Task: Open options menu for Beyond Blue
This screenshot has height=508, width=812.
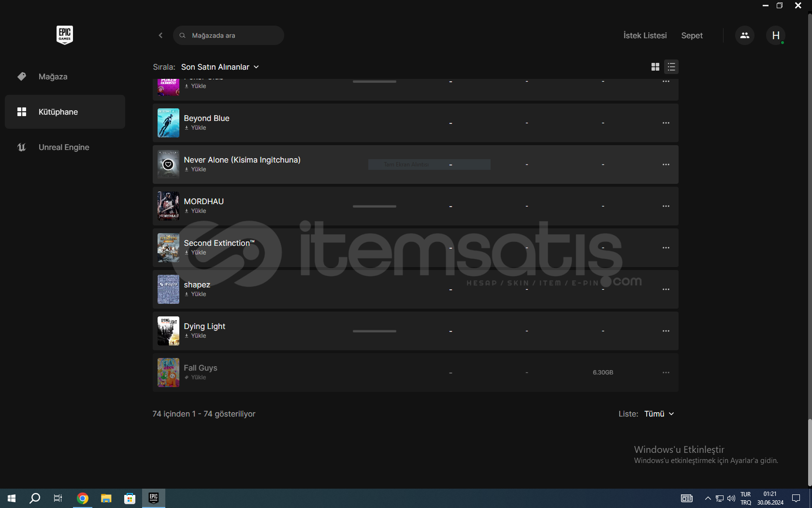Action: point(666,123)
